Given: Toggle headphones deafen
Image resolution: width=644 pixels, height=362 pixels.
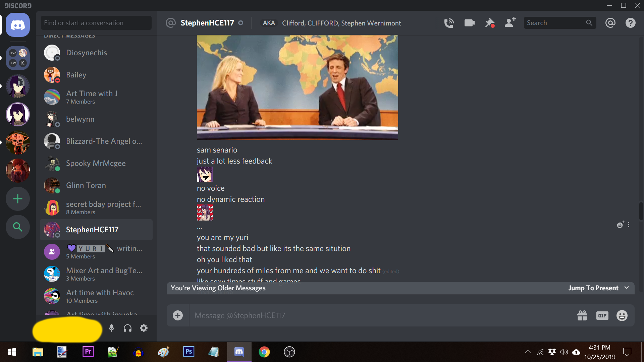Looking at the screenshot, I should point(127,328).
